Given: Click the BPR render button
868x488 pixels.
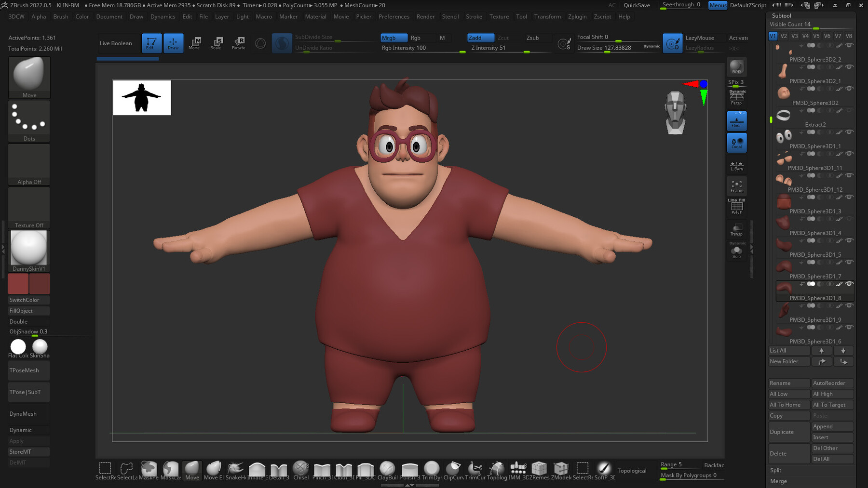Looking at the screenshot, I should click(736, 67).
